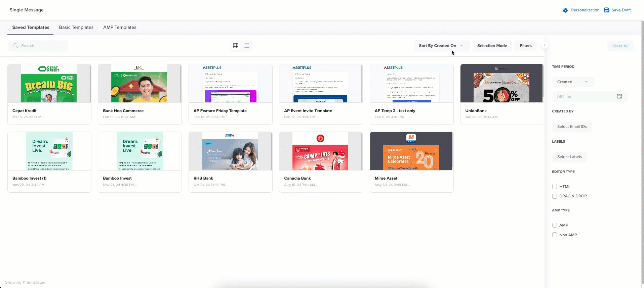Click the Personalization link
This screenshot has width=644, height=288.
[x=585, y=10]
